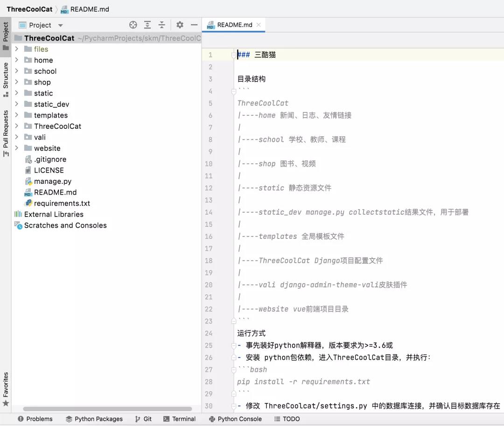The width and height of the screenshot is (504, 426).
Task: Click the Structure sidebar icon
Action: [x=6, y=94]
